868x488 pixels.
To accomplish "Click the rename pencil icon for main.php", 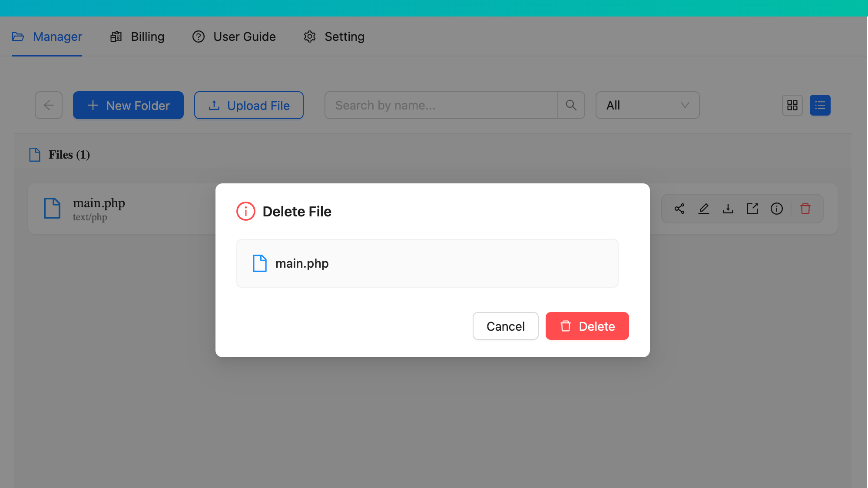I will coord(704,209).
